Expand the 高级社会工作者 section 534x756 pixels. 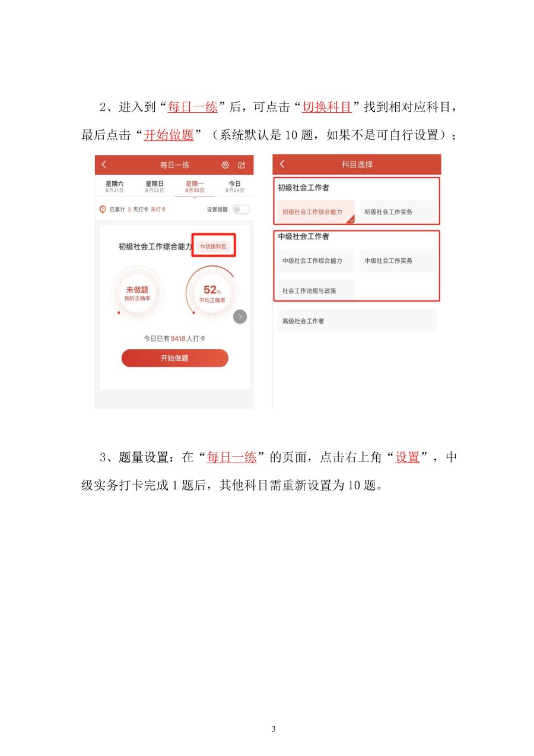[357, 321]
